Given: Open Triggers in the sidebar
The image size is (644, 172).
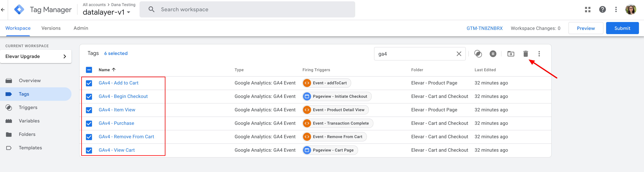Looking at the screenshot, I should [28, 108].
